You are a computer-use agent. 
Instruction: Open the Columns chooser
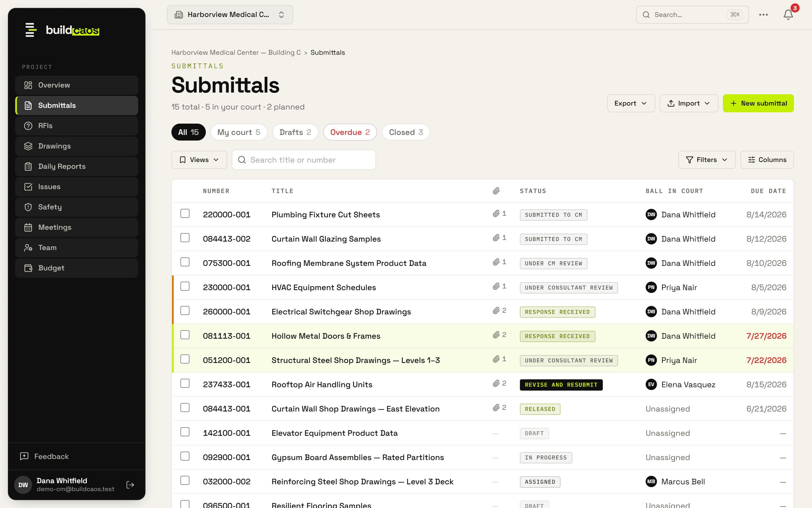coord(767,159)
